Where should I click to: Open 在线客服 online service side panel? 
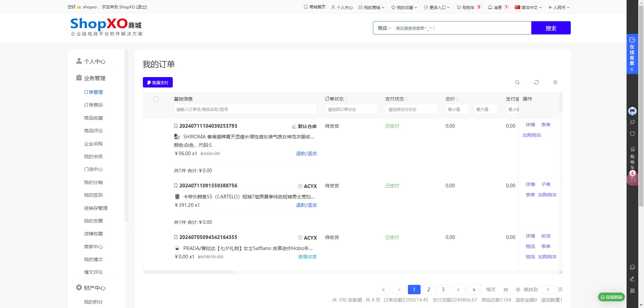pyautogui.click(x=632, y=54)
